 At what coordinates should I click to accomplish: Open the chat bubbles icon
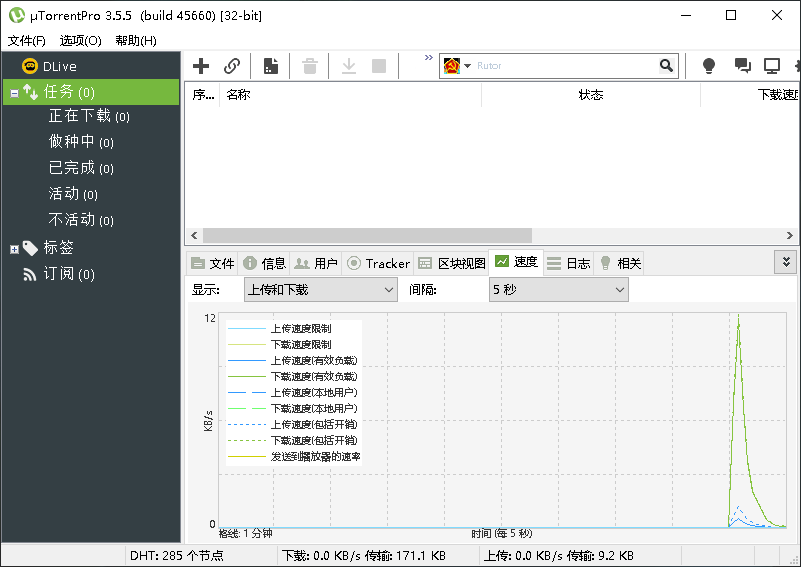pos(742,65)
